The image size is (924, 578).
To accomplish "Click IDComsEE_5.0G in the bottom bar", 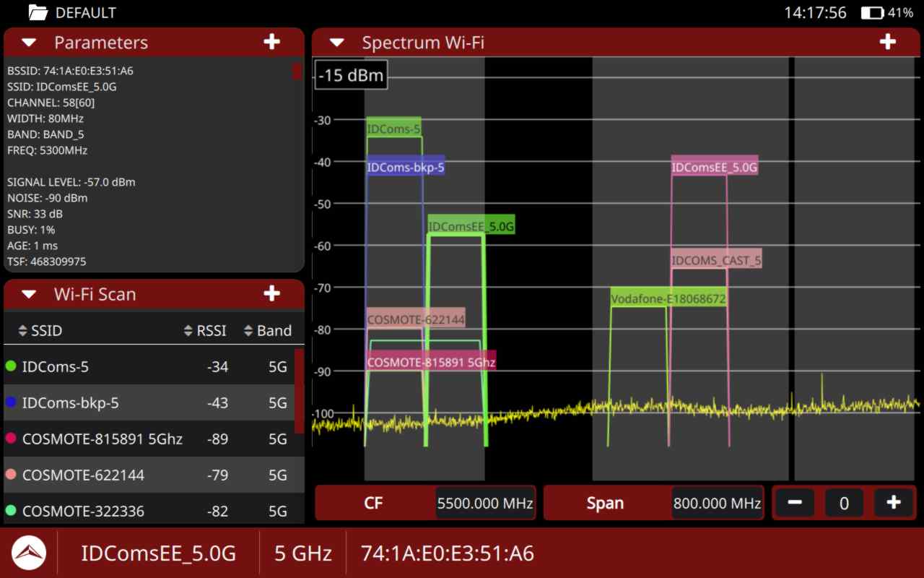I will point(158,553).
